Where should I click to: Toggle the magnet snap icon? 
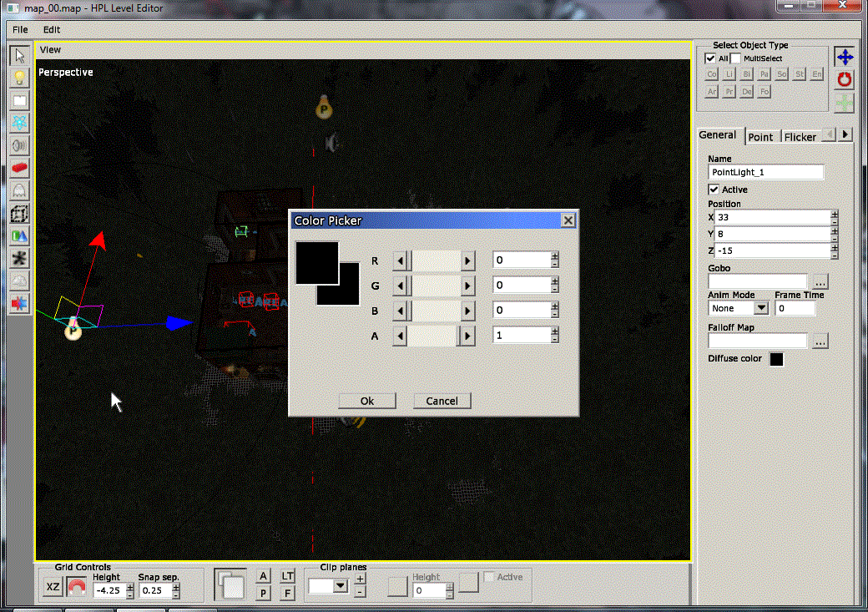77,588
